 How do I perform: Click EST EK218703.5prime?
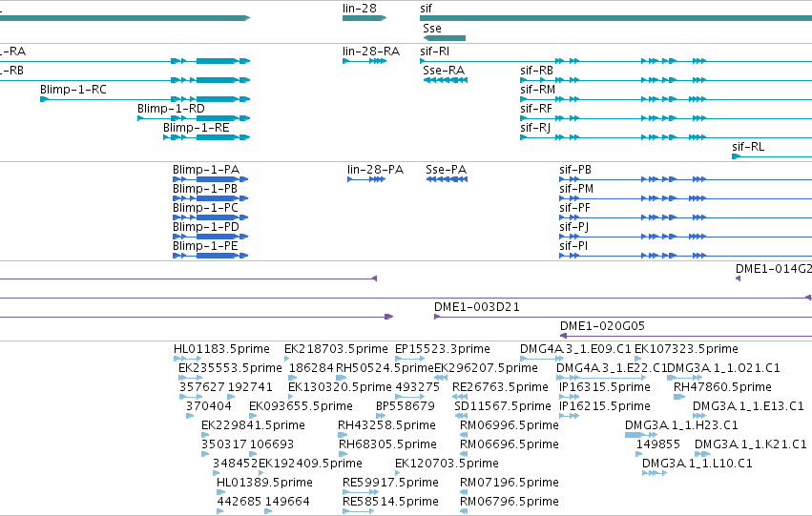pyautogui.click(x=336, y=349)
